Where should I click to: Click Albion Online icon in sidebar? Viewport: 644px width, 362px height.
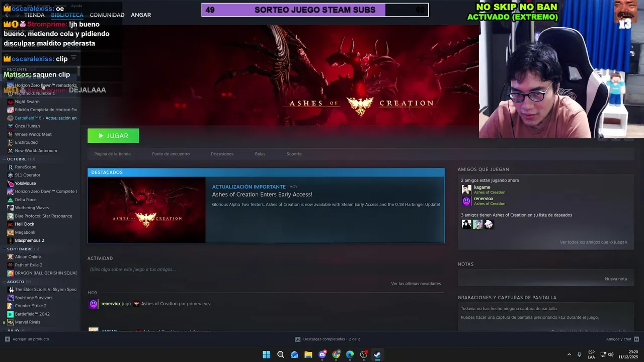[10, 257]
